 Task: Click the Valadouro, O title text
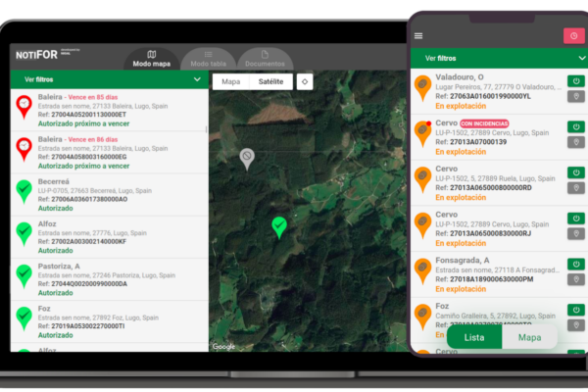coord(460,76)
